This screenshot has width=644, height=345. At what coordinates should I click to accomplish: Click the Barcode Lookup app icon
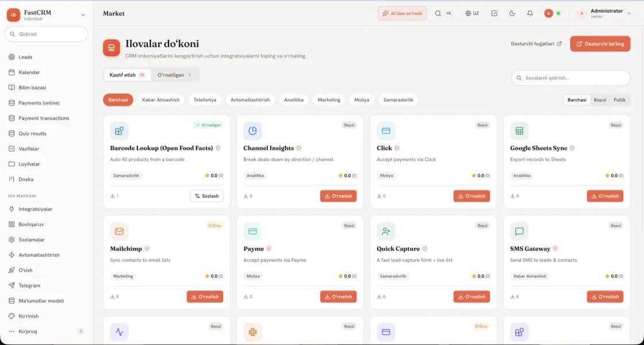(x=119, y=131)
